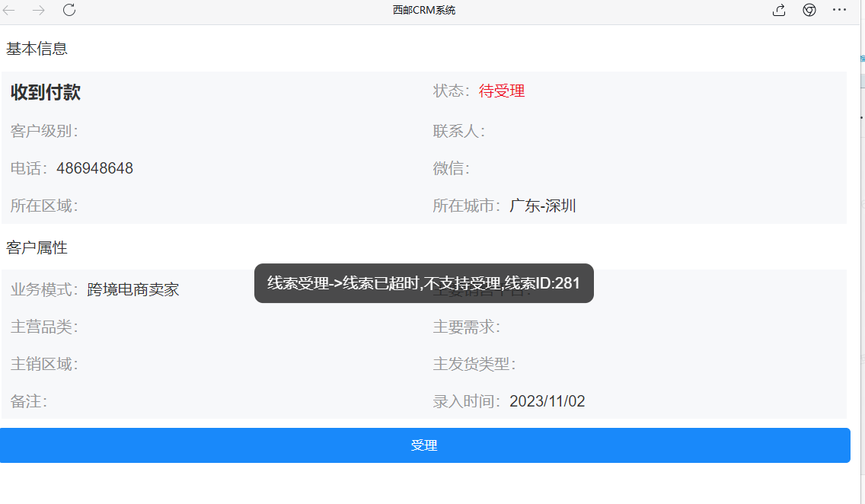Image resolution: width=865 pixels, height=504 pixels.
Task: Click the 所在城市 label
Action: [466, 206]
